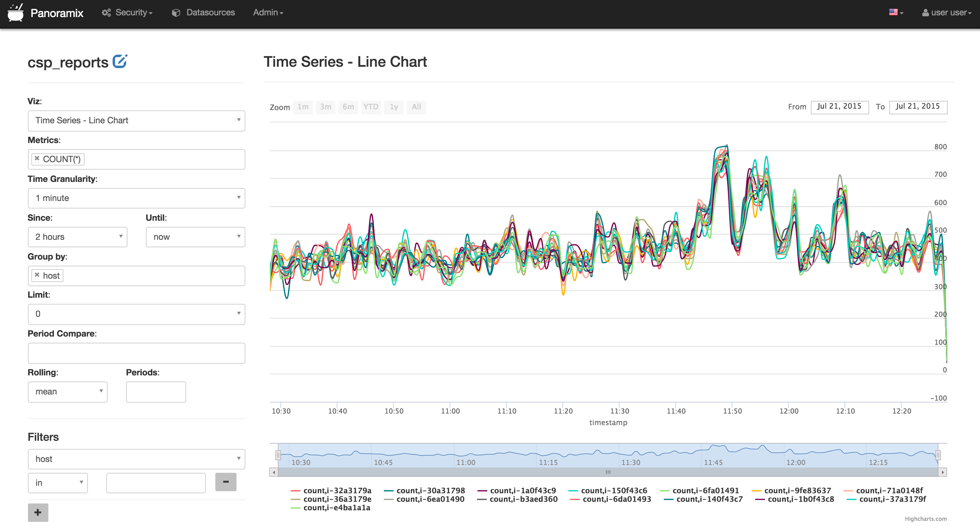Expand the Time Granularity dropdown
This screenshot has width=980, height=528.
136,198
